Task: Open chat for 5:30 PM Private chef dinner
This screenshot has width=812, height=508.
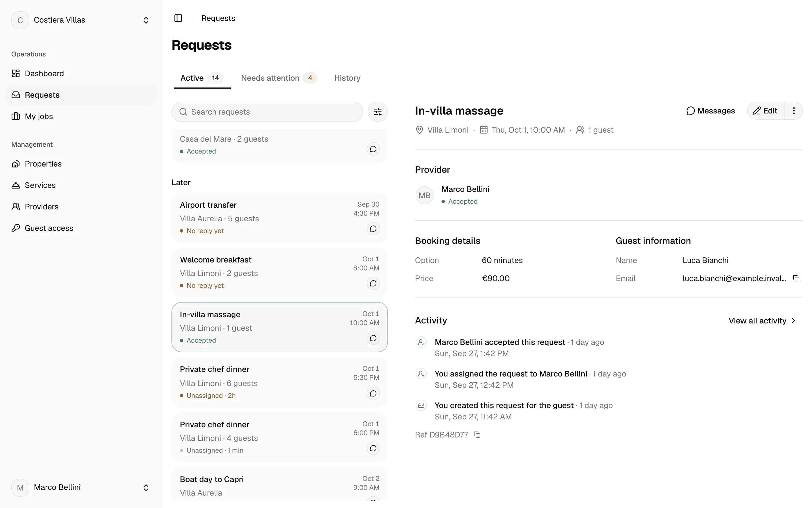Action: tap(373, 393)
